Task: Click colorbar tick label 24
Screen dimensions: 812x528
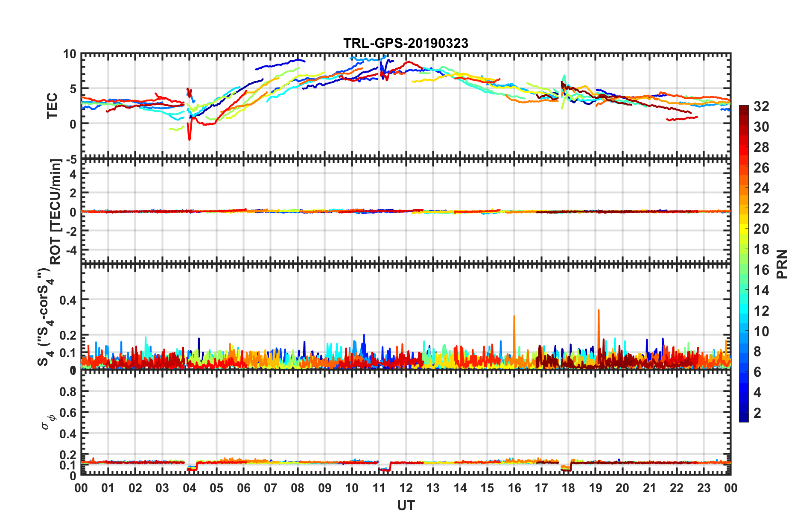Action: point(761,188)
